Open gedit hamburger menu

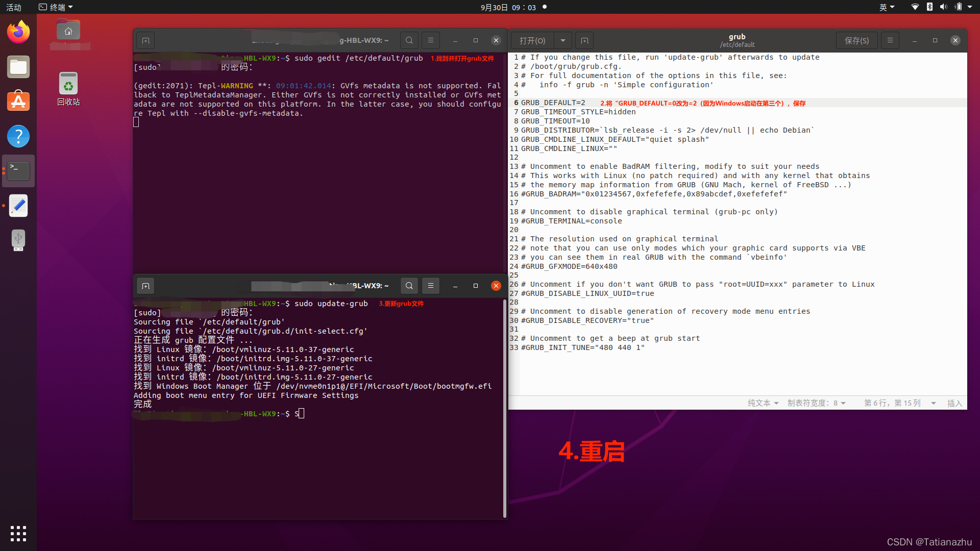pos(890,40)
